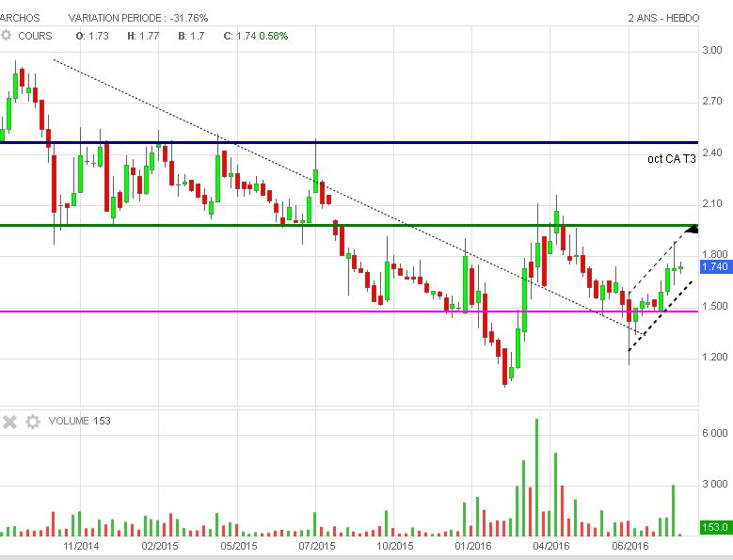This screenshot has width=733, height=560.
Task: Click the 1.800 price axis label
Action: point(715,255)
